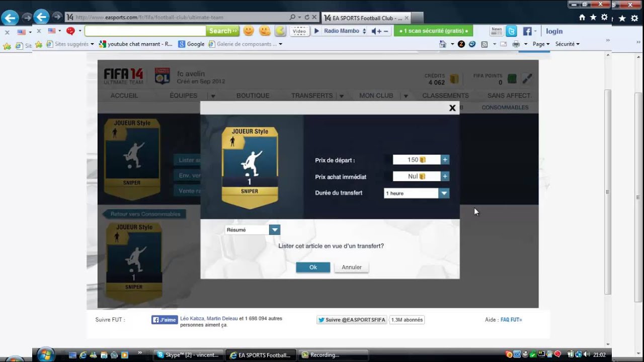Open the MON CLUB menu
This screenshot has height=362, width=644.
click(x=376, y=96)
